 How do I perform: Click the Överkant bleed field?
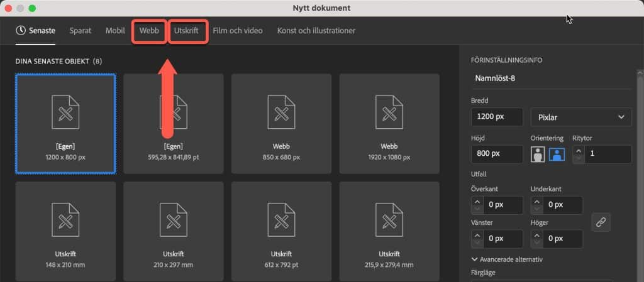(x=503, y=205)
